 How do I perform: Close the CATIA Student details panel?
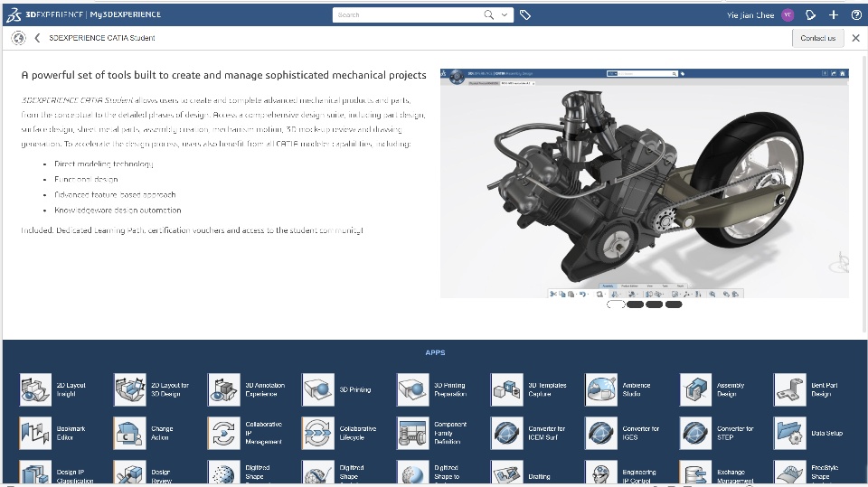pyautogui.click(x=856, y=38)
